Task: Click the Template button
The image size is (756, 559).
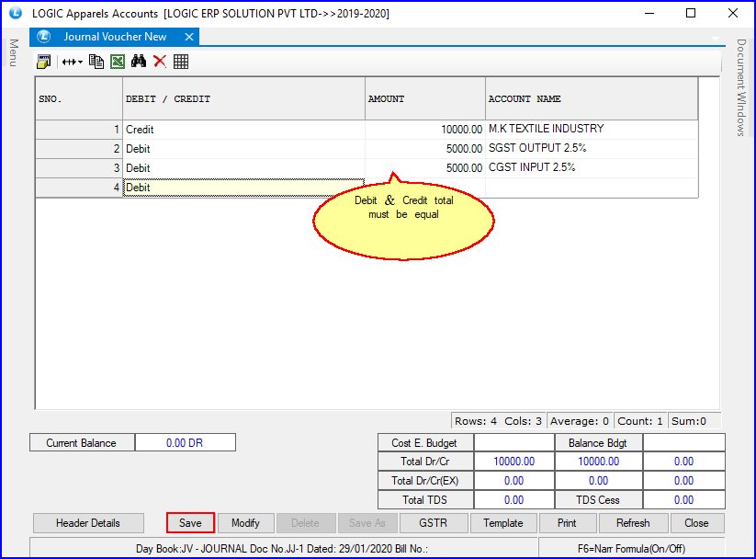Action: (503, 523)
